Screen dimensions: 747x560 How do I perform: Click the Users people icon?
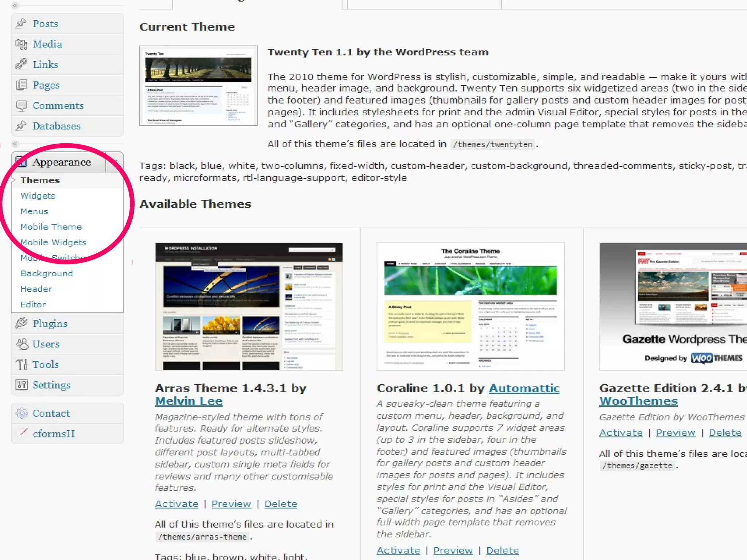tap(22, 344)
